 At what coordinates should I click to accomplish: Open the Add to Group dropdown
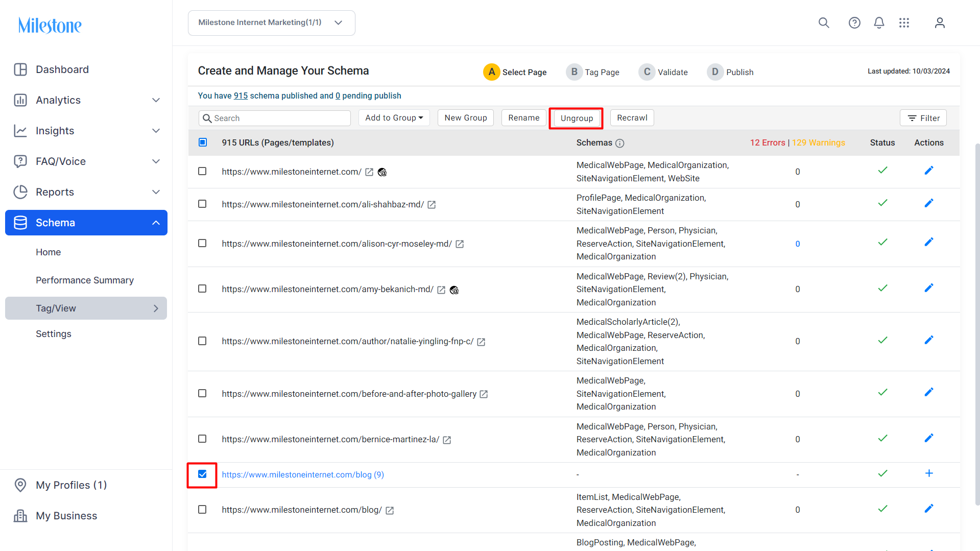(394, 118)
